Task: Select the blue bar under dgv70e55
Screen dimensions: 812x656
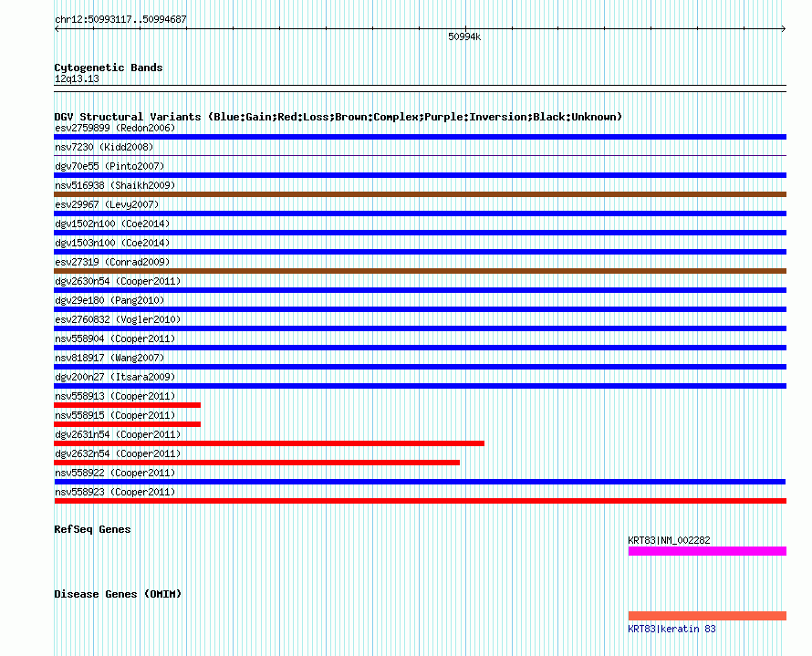Action: (x=420, y=175)
